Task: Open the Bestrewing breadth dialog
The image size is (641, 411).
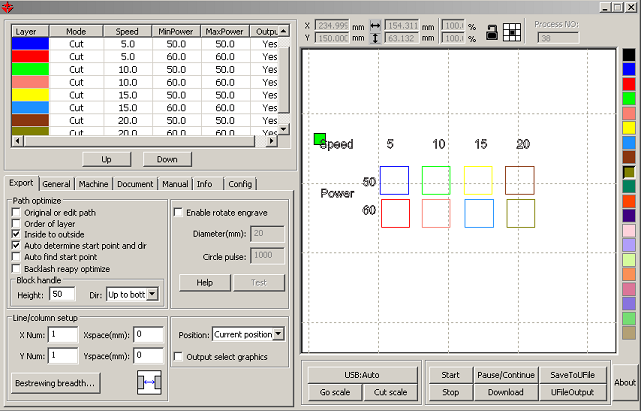Action: click(x=55, y=383)
